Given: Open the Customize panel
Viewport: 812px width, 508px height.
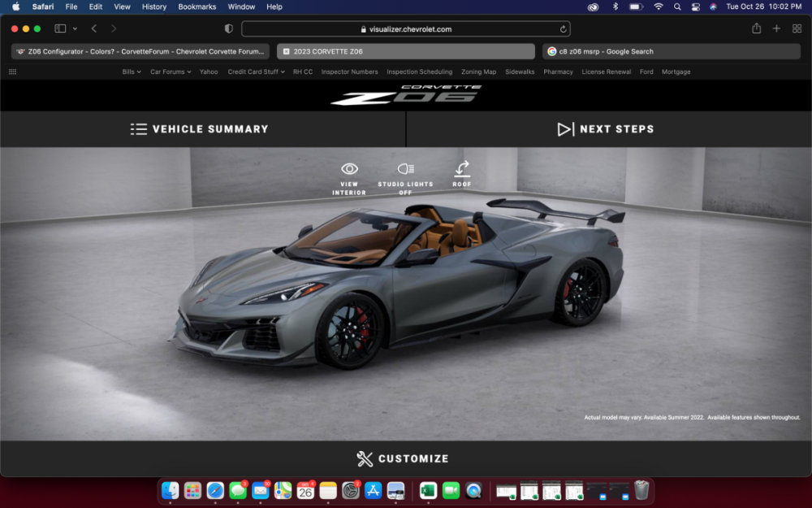Looking at the screenshot, I should click(403, 458).
